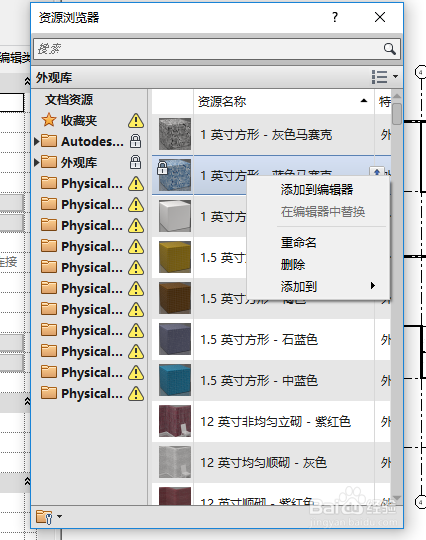Image resolution: width=426 pixels, height=540 pixels.
Task: Close the 资源浏览器 dialog
Action: pyautogui.click(x=380, y=17)
